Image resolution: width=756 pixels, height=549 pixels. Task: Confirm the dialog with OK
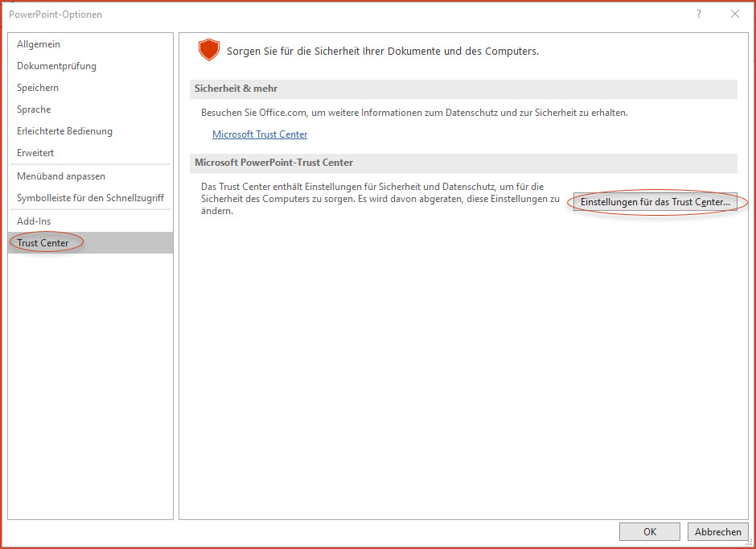tap(650, 531)
